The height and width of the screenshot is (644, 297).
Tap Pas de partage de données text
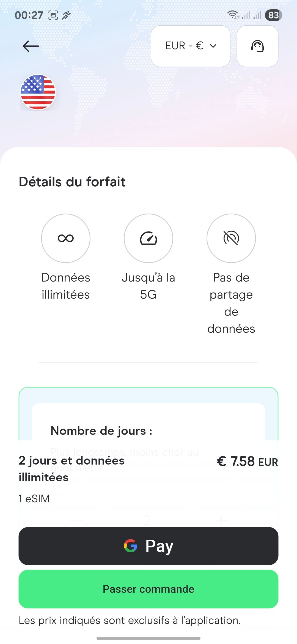[231, 303]
